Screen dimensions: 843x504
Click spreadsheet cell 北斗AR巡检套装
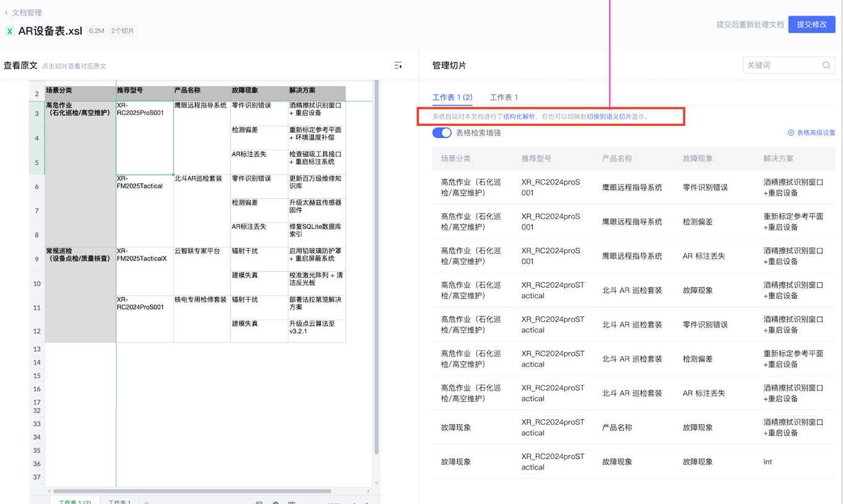(202, 211)
